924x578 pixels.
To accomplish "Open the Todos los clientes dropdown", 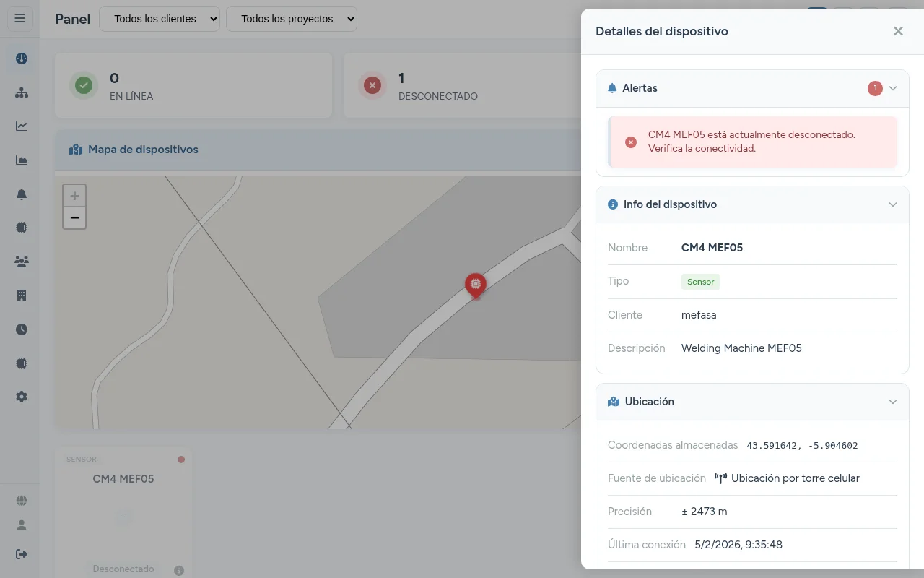I will point(160,19).
